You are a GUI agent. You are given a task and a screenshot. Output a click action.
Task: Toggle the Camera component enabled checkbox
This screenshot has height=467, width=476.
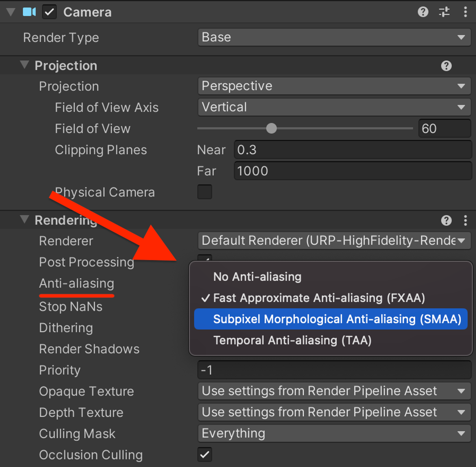coord(49,12)
